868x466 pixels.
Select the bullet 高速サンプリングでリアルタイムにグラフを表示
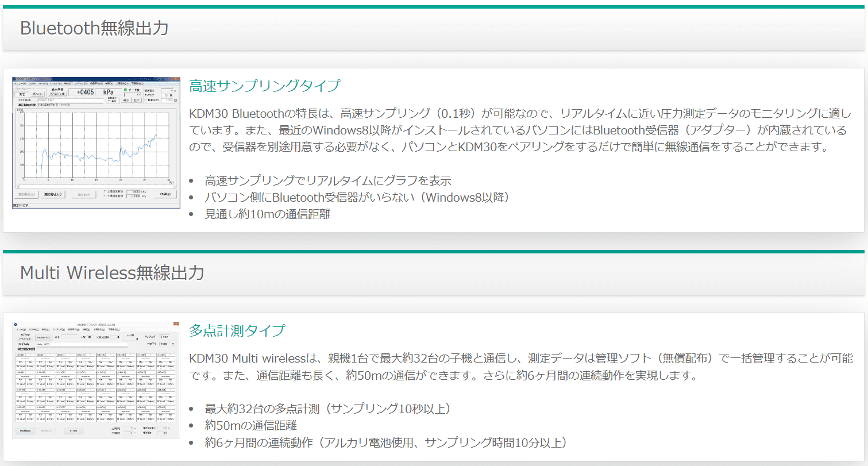pos(328,180)
